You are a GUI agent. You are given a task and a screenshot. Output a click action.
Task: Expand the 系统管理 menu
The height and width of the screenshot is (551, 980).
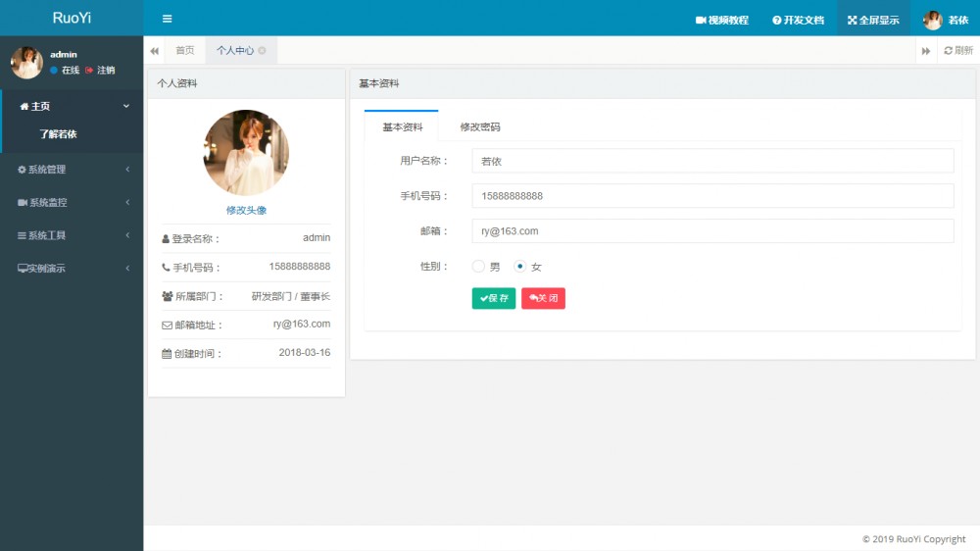click(72, 170)
